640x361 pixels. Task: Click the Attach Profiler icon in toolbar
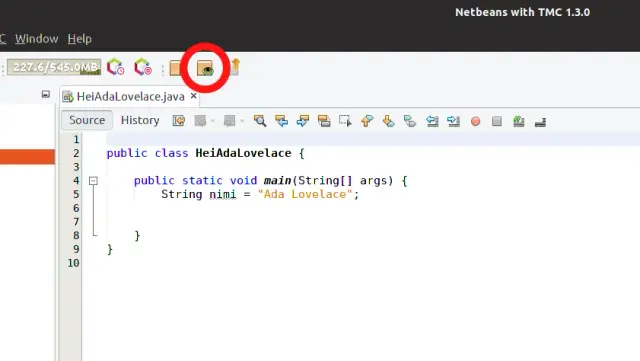tap(143, 67)
